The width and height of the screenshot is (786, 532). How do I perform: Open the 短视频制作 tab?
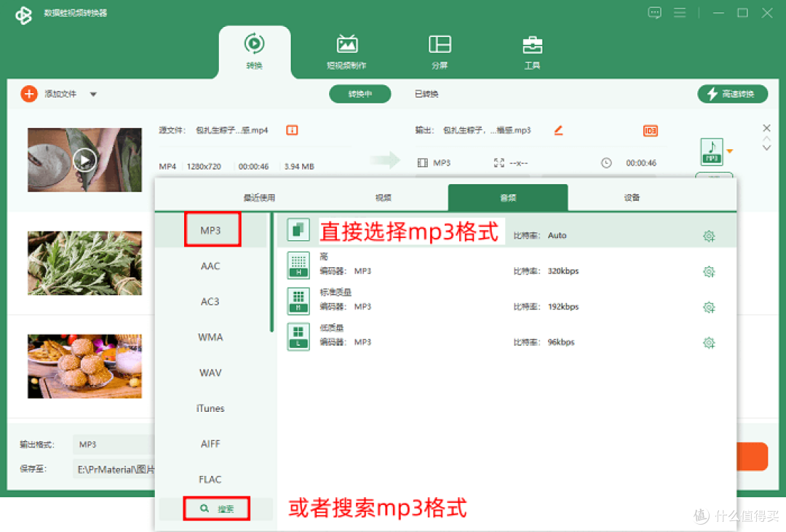347,51
